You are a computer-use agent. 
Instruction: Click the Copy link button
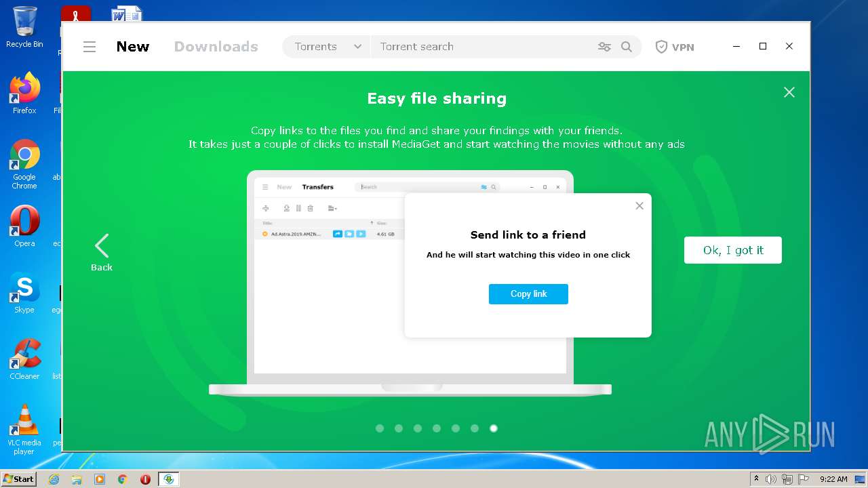coord(528,293)
